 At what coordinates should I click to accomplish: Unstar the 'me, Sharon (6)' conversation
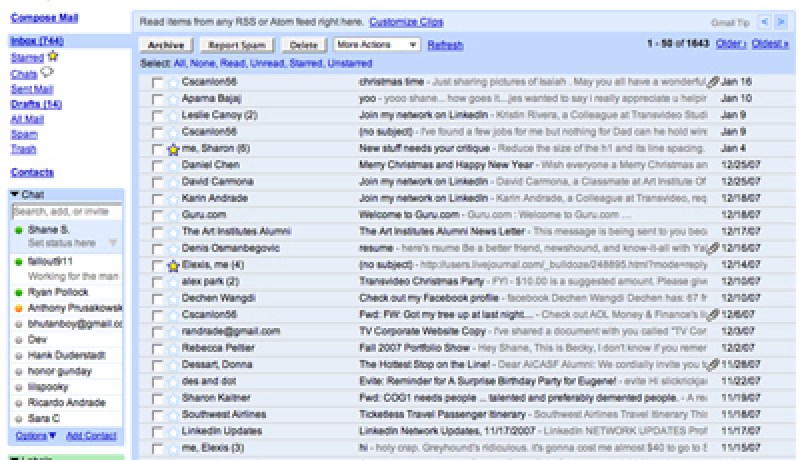point(173,148)
